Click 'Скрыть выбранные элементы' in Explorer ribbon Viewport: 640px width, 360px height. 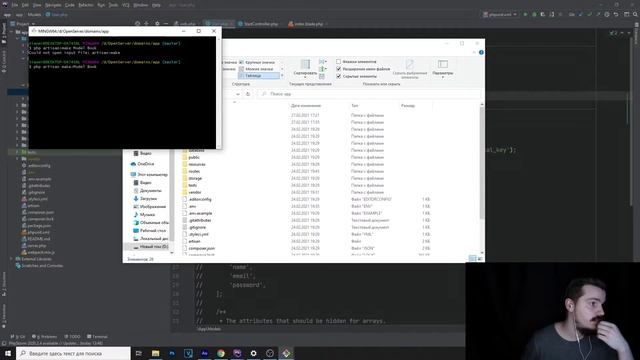[x=409, y=69]
